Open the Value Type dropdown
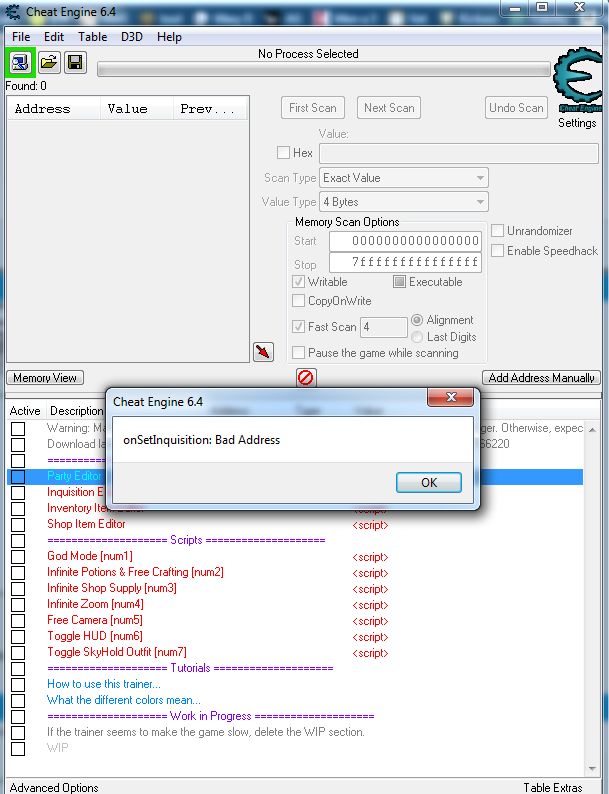The height and width of the screenshot is (794, 609). tap(404, 202)
